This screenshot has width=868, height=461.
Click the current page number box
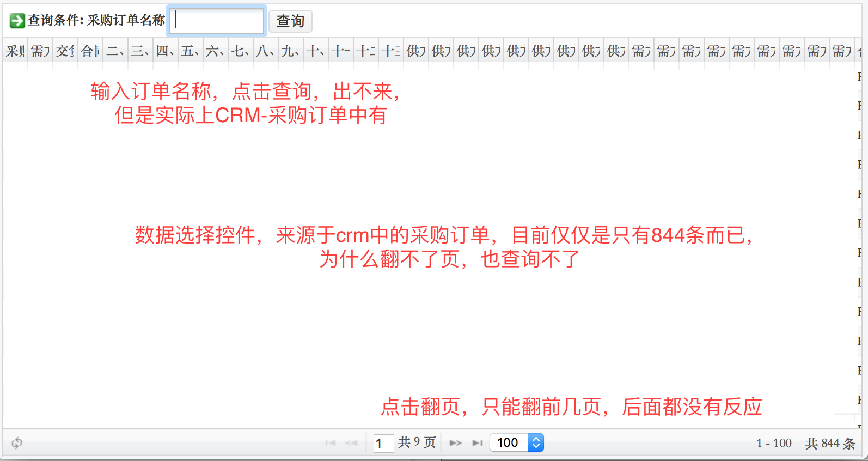(x=383, y=443)
